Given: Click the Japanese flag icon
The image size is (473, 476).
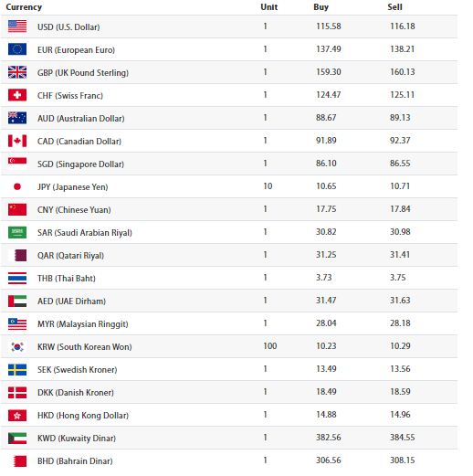Looking at the screenshot, I should coord(17,186).
